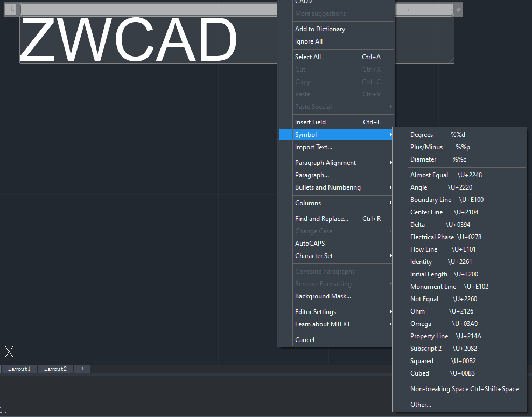Insert the Degrees symbol (%%d)
Image resolution: width=532 pixels, height=417 pixels.
[459, 135]
